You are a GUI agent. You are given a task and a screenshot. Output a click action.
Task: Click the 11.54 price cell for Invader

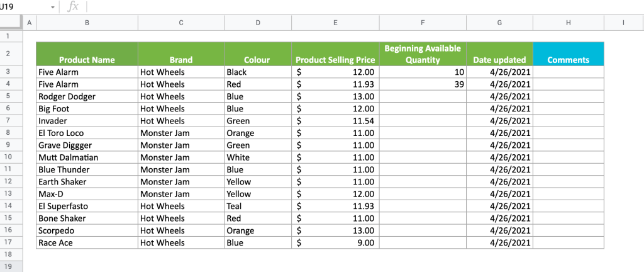[x=335, y=121]
